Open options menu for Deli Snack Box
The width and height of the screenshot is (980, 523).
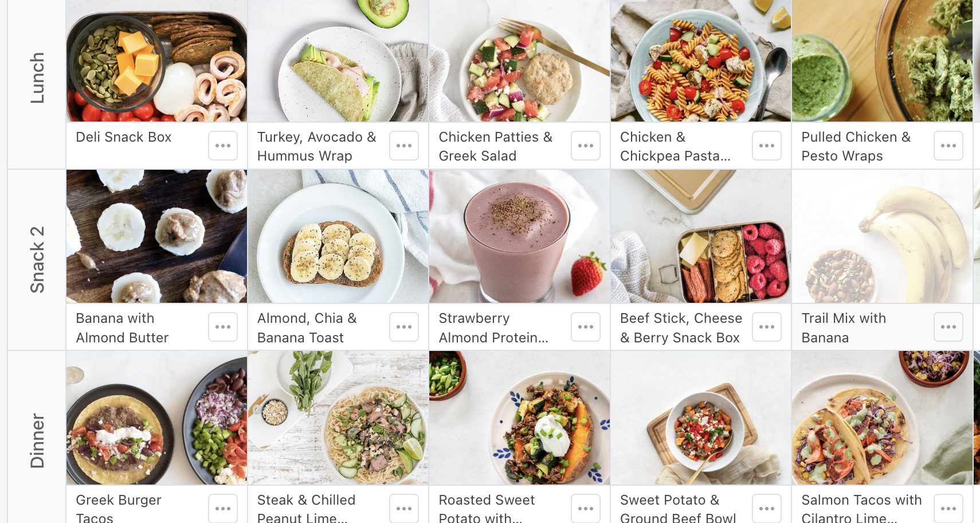(x=223, y=146)
